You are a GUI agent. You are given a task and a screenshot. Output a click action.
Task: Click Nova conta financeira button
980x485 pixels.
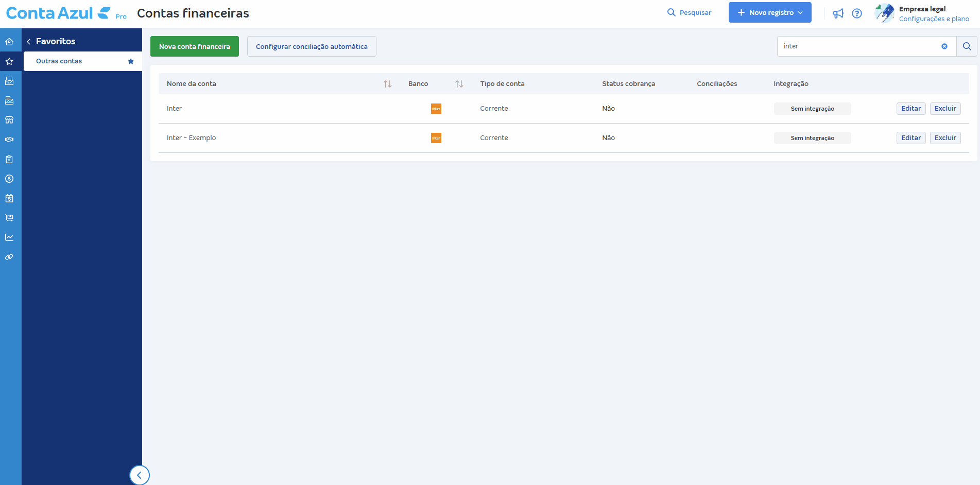coord(194,46)
